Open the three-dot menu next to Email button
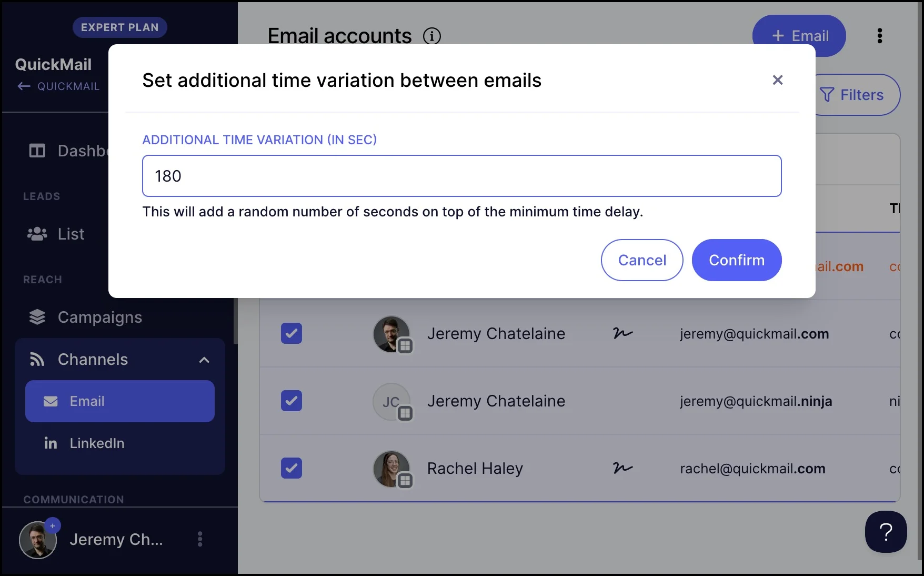The width and height of the screenshot is (924, 576). coord(880,36)
